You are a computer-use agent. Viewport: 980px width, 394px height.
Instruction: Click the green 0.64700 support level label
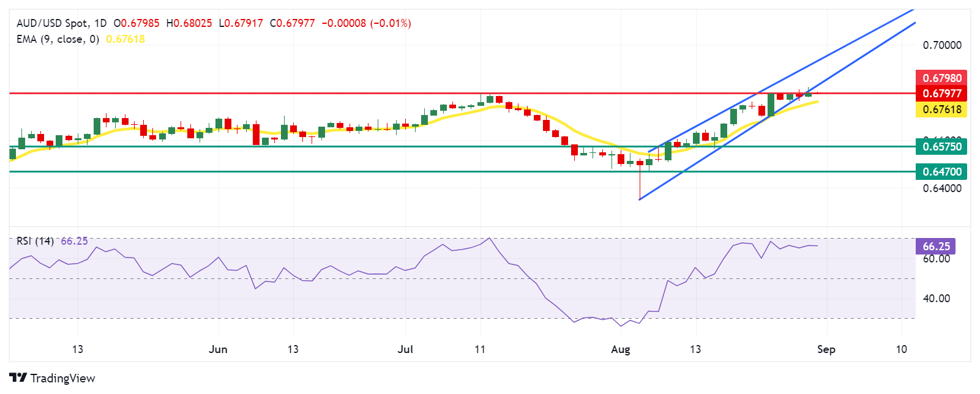click(941, 172)
